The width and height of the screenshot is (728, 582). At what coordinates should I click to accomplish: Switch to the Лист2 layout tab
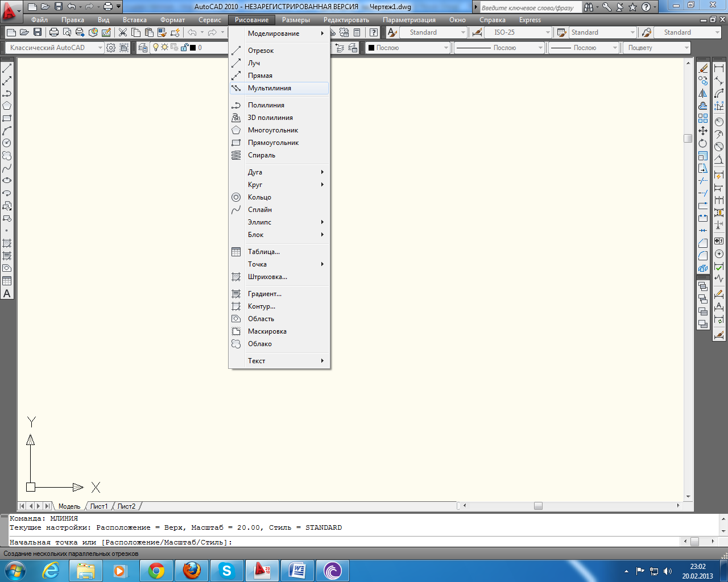click(x=126, y=506)
